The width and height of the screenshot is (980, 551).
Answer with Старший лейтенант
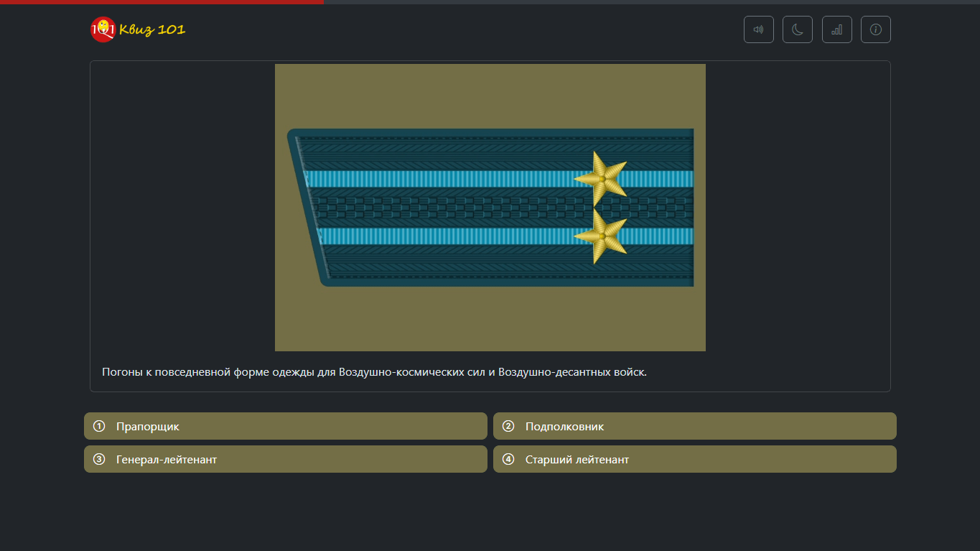694,458
